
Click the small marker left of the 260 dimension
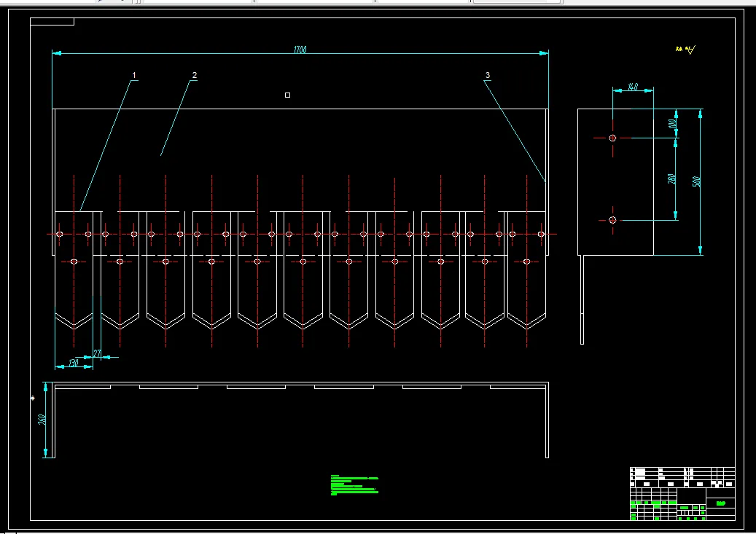click(33, 398)
